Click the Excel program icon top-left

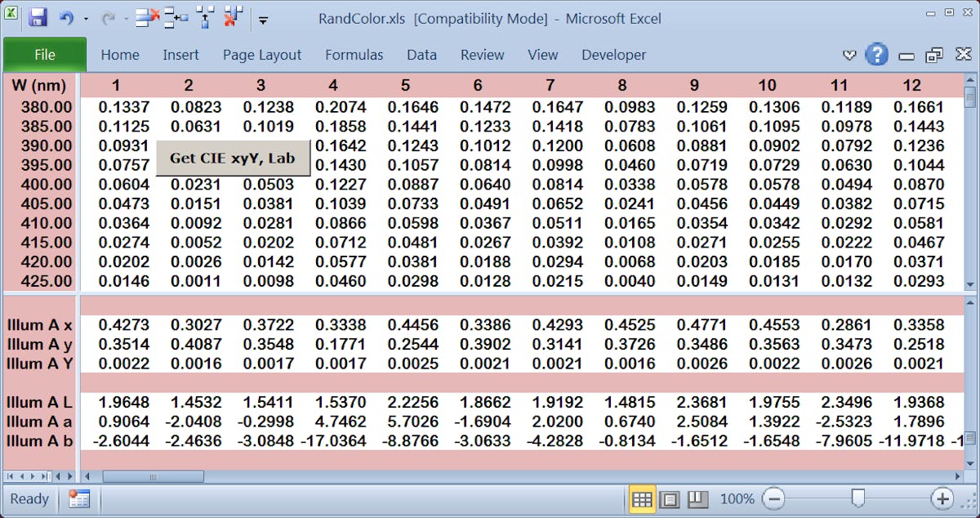click(11, 12)
